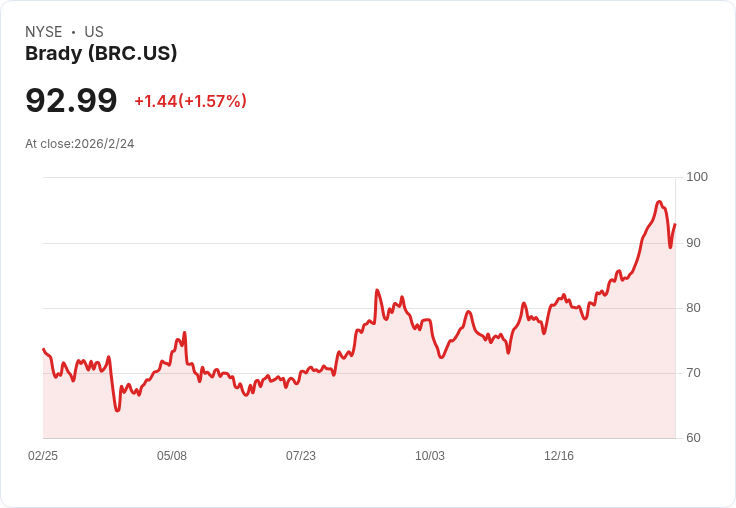The width and height of the screenshot is (736, 508).
Task: Select the 02/25 date on the x-axis
Action: point(43,456)
